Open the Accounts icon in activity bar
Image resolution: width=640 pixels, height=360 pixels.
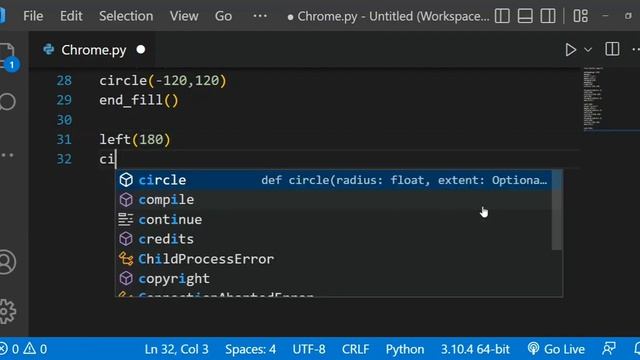7,262
